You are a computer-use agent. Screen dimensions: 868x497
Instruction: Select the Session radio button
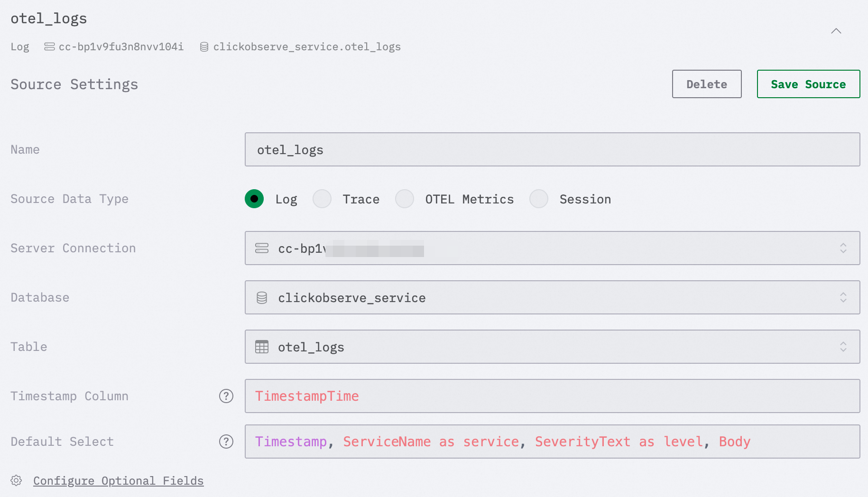pyautogui.click(x=539, y=199)
